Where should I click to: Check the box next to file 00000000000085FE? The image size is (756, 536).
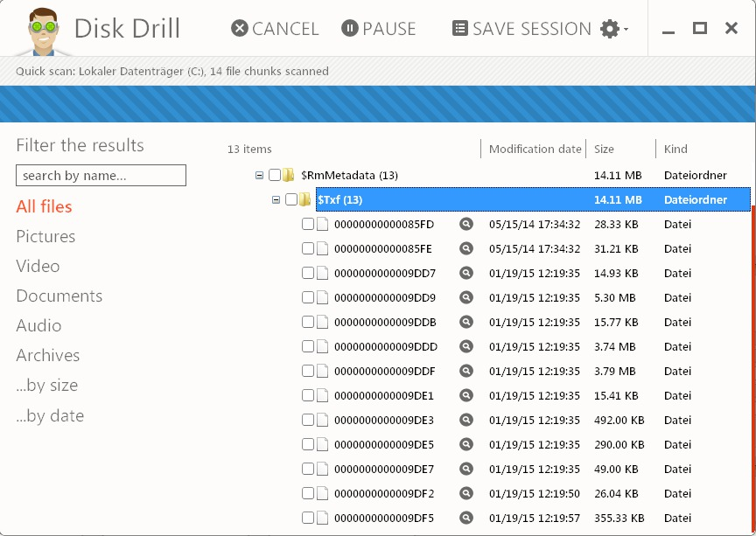click(x=308, y=248)
